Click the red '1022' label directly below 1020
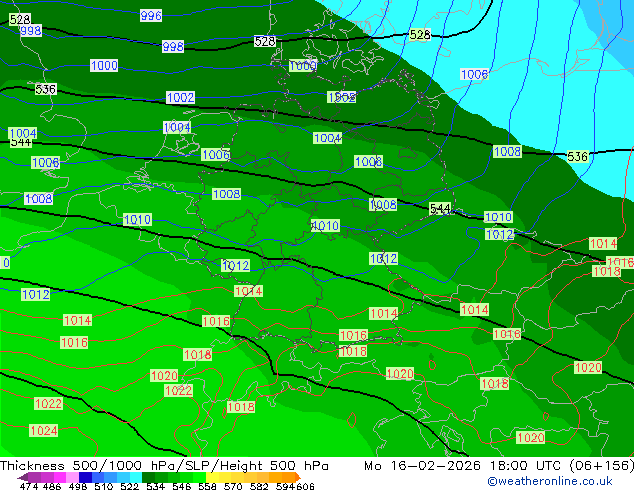Image resolution: width=634 pixels, height=490 pixels. (178, 391)
